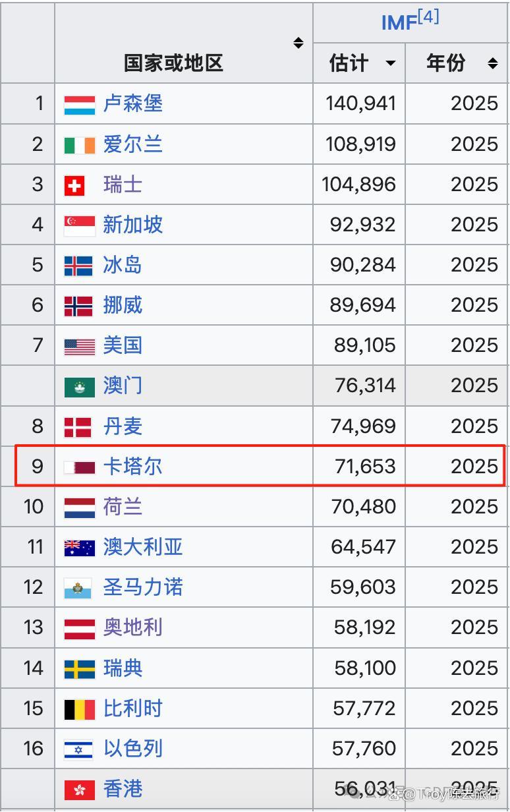510x812 pixels.
Task: Click the Hong Kong flag icon
Action: [x=80, y=790]
